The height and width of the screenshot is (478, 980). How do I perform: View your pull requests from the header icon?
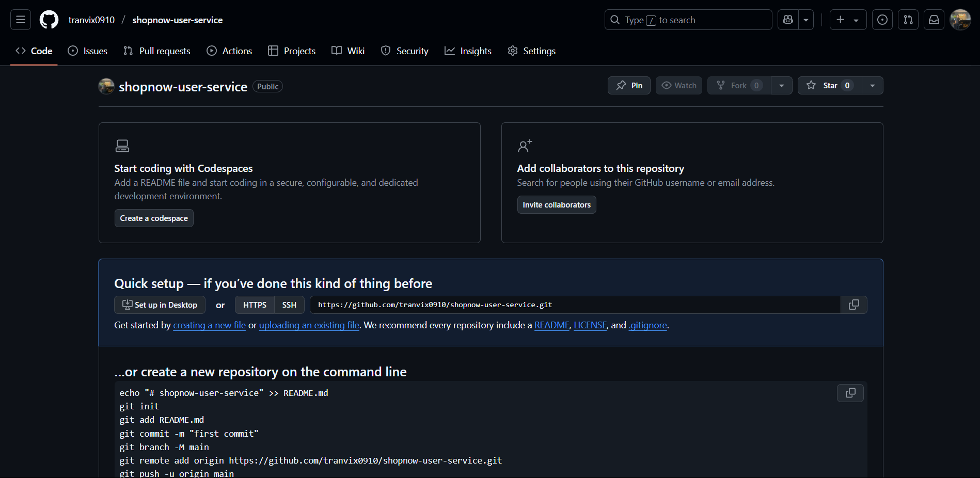(908, 20)
